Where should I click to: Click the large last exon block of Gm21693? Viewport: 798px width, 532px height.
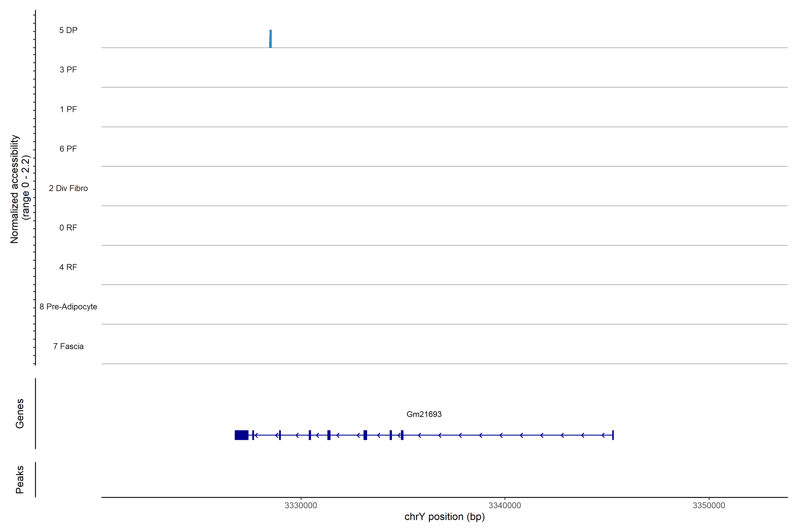coord(241,435)
